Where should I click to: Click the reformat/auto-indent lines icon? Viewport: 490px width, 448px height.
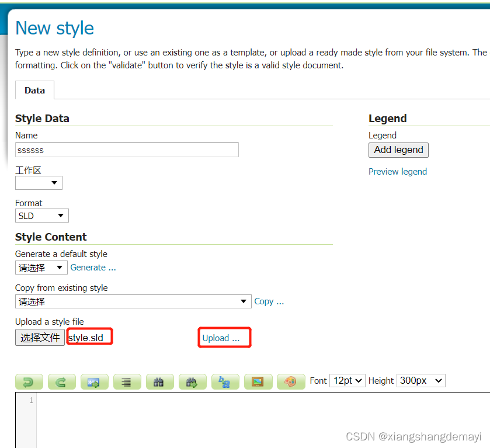click(127, 381)
